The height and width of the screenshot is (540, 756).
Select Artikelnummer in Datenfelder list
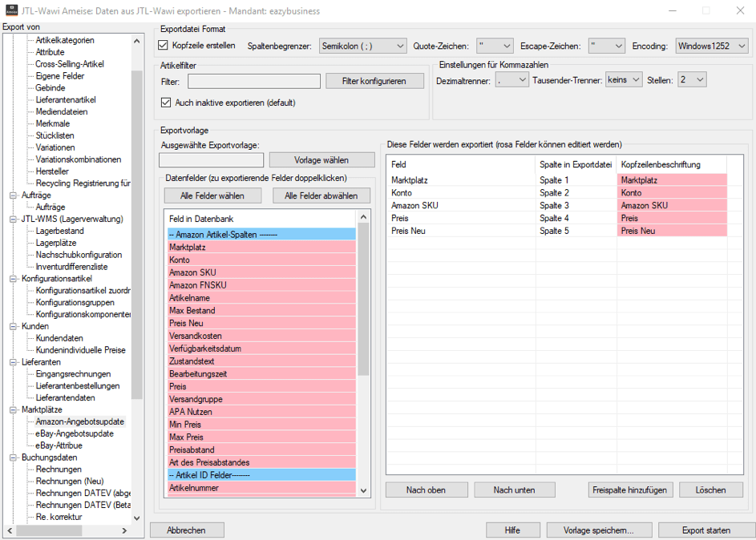pyautogui.click(x=262, y=488)
